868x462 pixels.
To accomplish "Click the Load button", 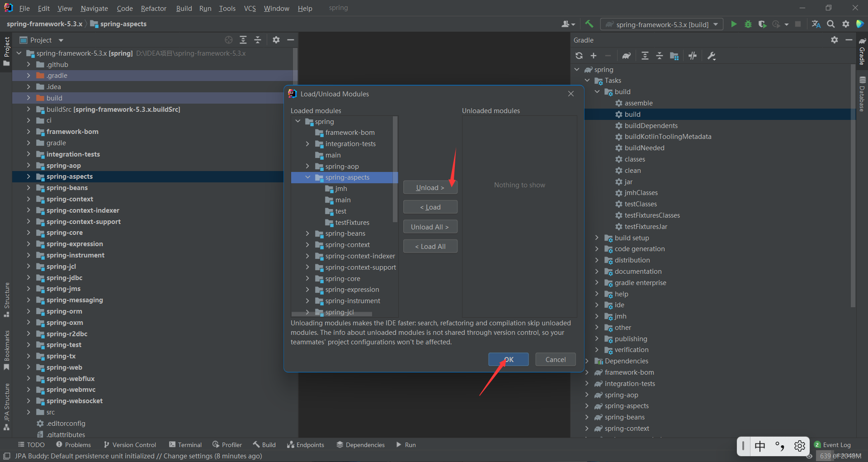I will 430,207.
